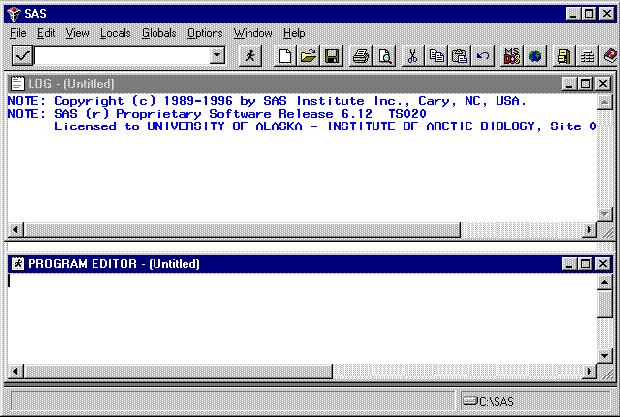Viewport: 620px width, 417px height.
Task: Click LOG window scroll down arrow
Action: (604, 214)
